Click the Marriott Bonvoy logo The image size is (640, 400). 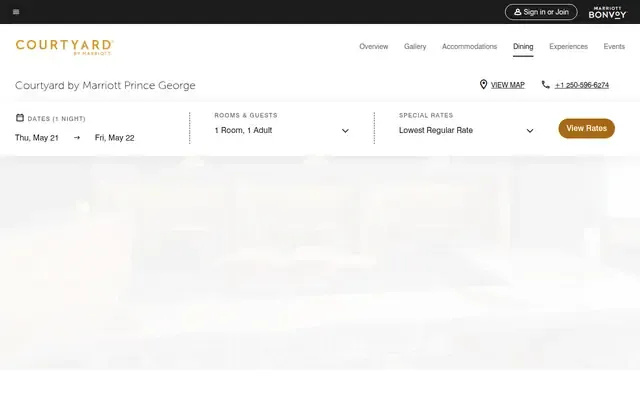[x=607, y=12]
